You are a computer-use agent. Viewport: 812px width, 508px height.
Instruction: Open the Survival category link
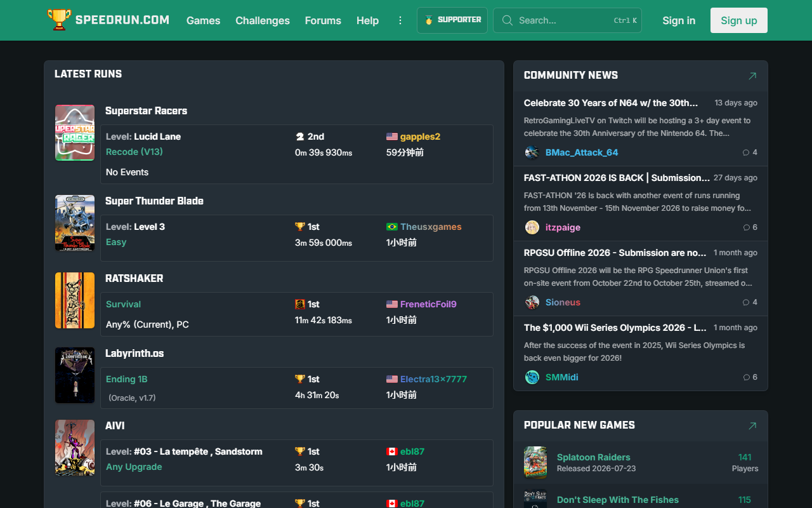[x=123, y=304]
